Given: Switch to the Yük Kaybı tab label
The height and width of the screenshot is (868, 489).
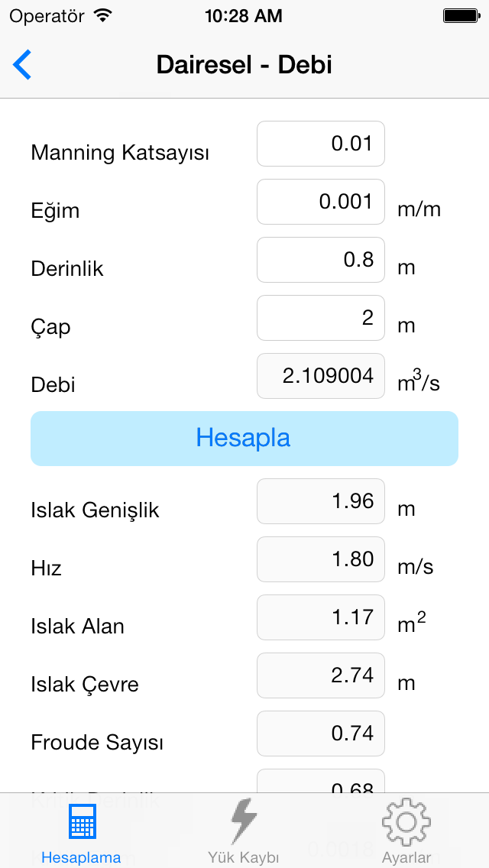Looking at the screenshot, I should coord(244,857).
